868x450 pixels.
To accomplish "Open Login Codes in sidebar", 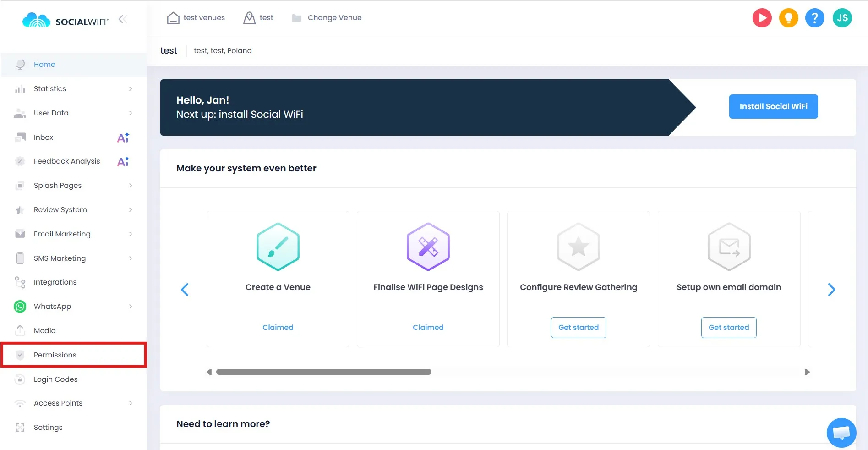I will coord(74,379).
